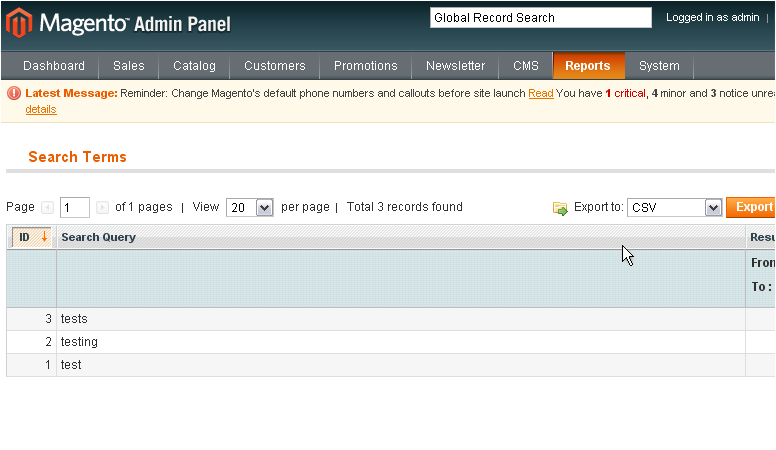Open the Customers menu
Image resolution: width=776 pixels, height=450 pixels.
coord(274,66)
